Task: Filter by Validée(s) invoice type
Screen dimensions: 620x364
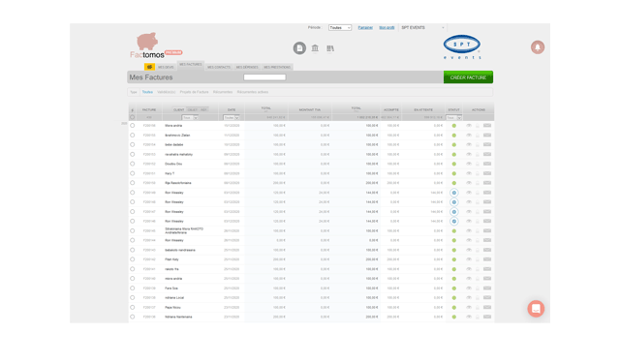Action: [166, 92]
